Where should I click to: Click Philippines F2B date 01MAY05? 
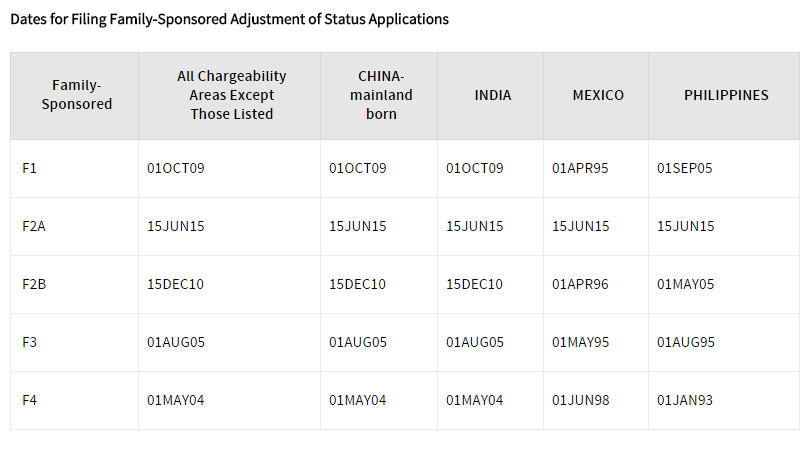point(685,284)
